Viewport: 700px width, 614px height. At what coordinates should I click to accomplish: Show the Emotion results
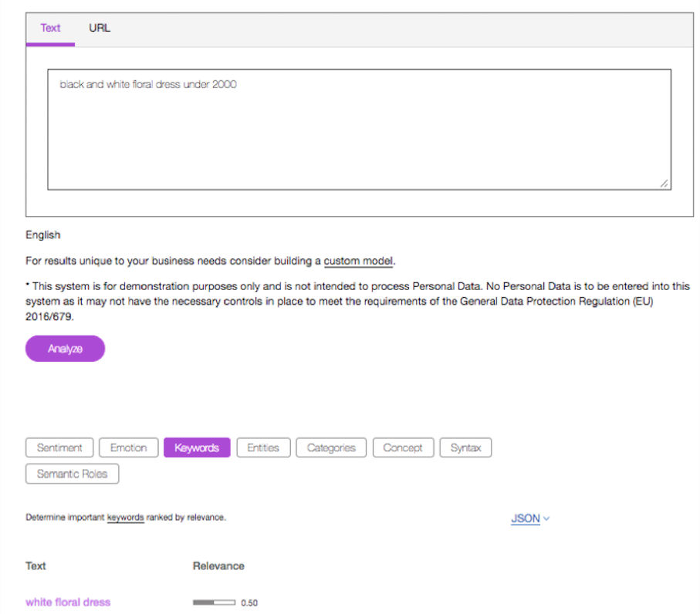[129, 447]
